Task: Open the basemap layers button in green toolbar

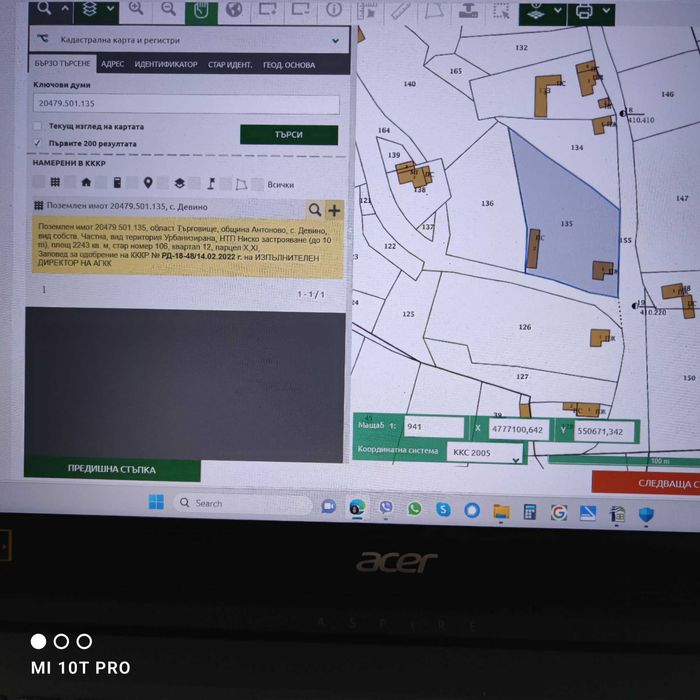Action: click(x=536, y=12)
